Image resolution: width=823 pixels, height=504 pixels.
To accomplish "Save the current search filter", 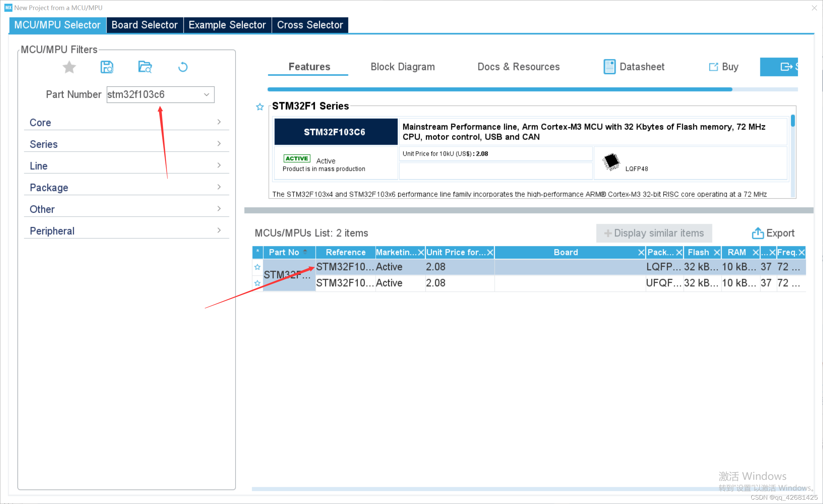I will pos(107,67).
